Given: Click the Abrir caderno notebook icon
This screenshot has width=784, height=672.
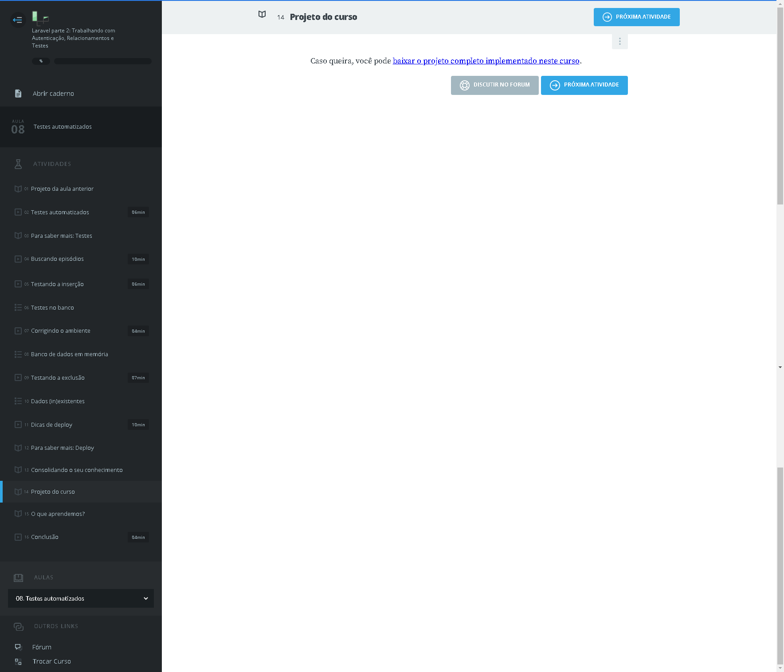Looking at the screenshot, I should tap(18, 94).
